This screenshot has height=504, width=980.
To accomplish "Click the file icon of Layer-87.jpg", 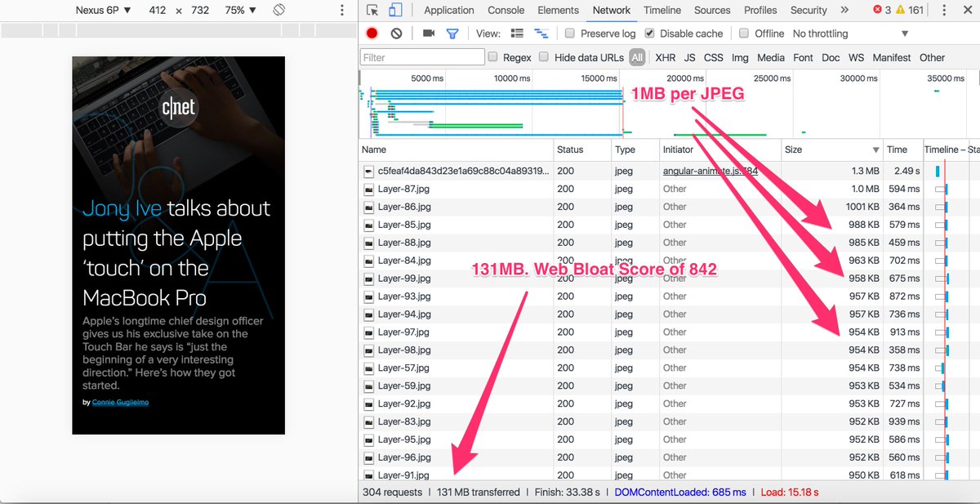I will (x=370, y=189).
